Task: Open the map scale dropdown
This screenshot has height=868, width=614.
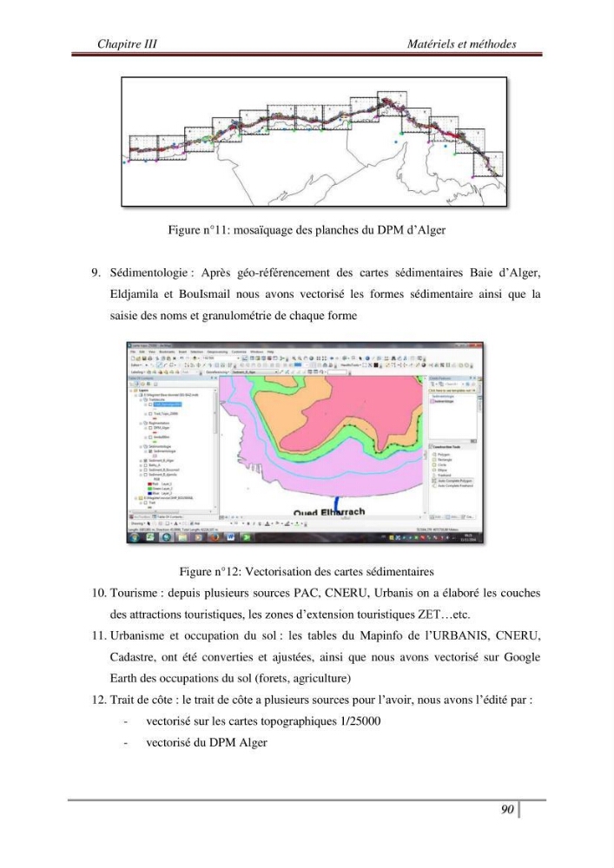Action: (x=238, y=358)
